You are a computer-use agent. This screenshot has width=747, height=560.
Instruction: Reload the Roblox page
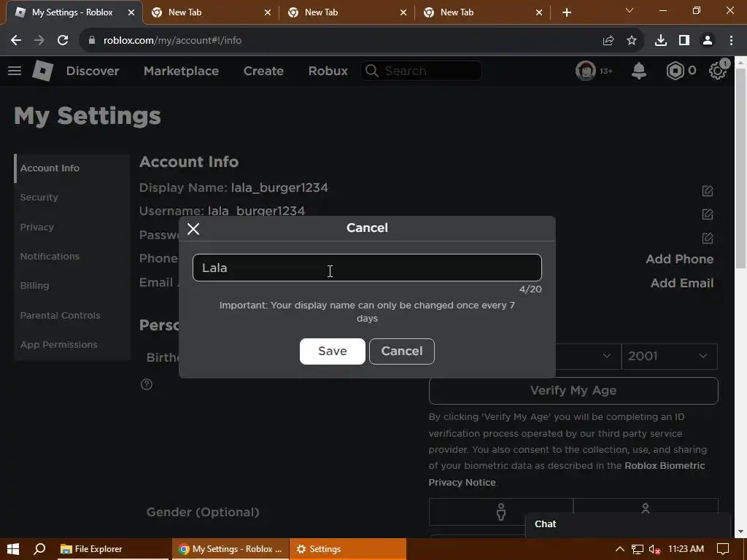63,41
